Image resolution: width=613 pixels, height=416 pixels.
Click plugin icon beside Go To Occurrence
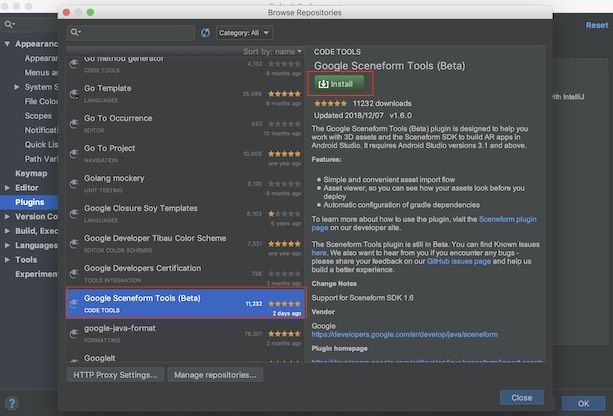pos(74,124)
